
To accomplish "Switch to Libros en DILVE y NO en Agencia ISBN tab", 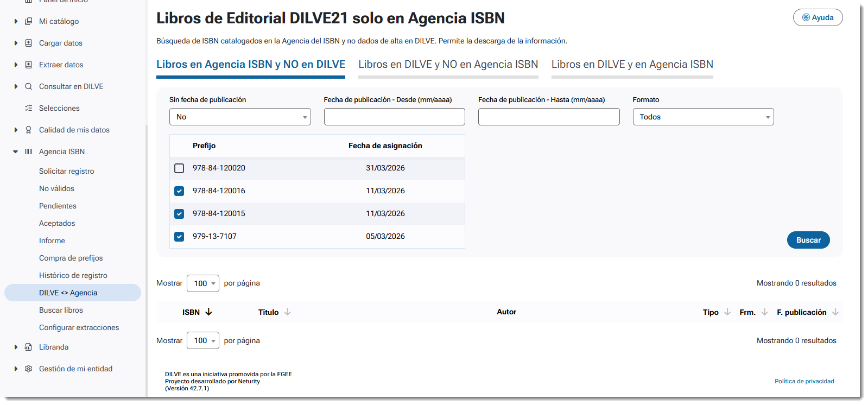I will click(x=448, y=64).
